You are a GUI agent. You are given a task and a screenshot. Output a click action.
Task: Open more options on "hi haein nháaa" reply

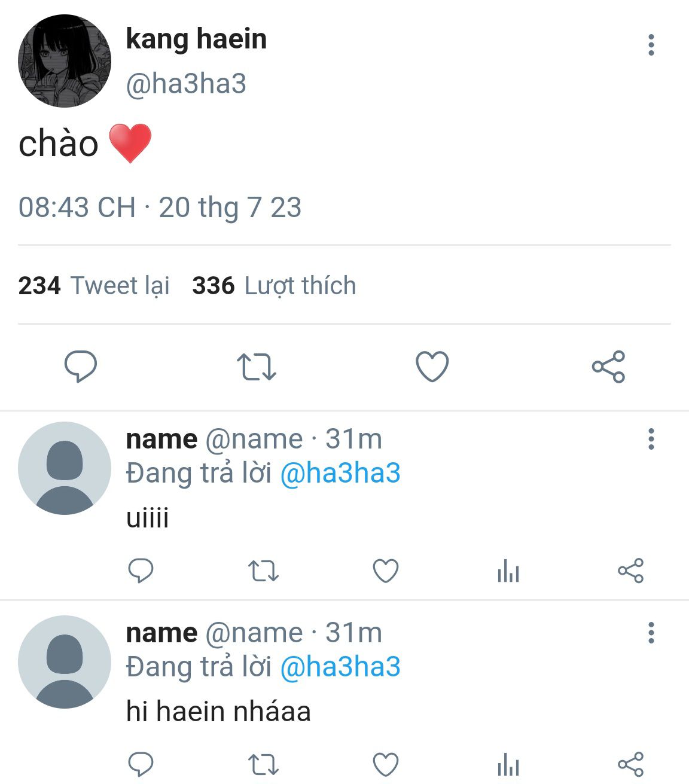pos(651,633)
